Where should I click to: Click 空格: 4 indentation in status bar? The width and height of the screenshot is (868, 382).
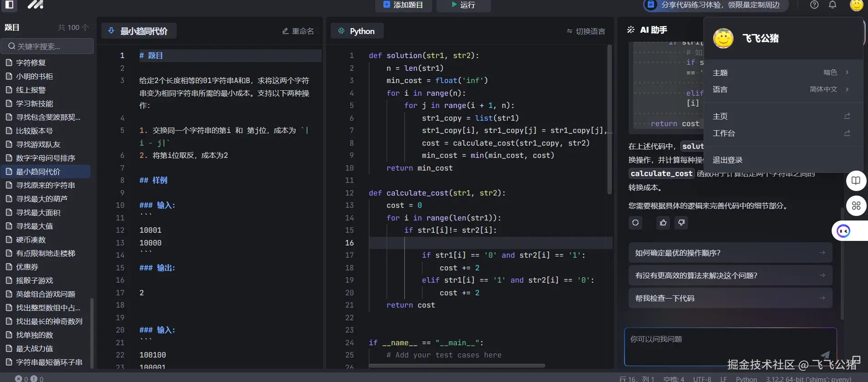pyautogui.click(x=674, y=379)
